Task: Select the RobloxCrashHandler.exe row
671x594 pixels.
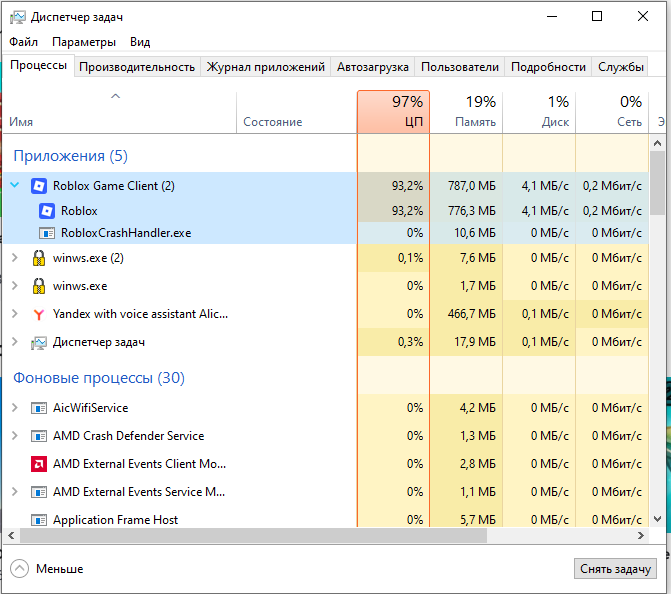Action: (325, 233)
